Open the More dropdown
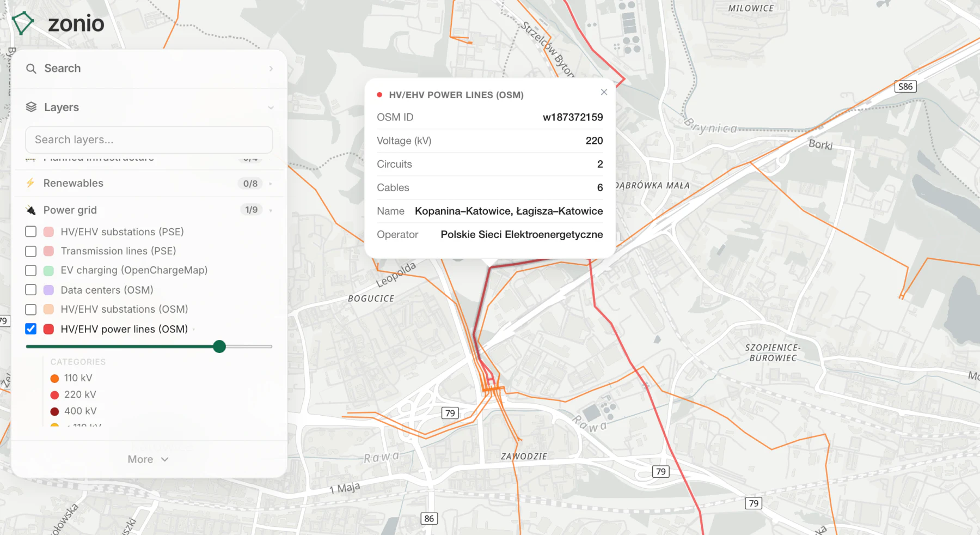The image size is (980, 535). (149, 459)
